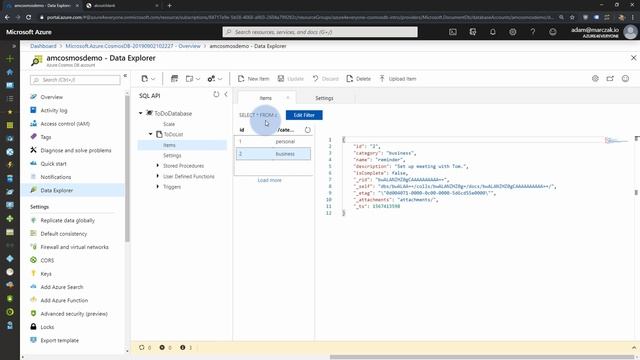The height and width of the screenshot is (360, 640).
Task: Focus the resource menu search box
Action: click(75, 80)
